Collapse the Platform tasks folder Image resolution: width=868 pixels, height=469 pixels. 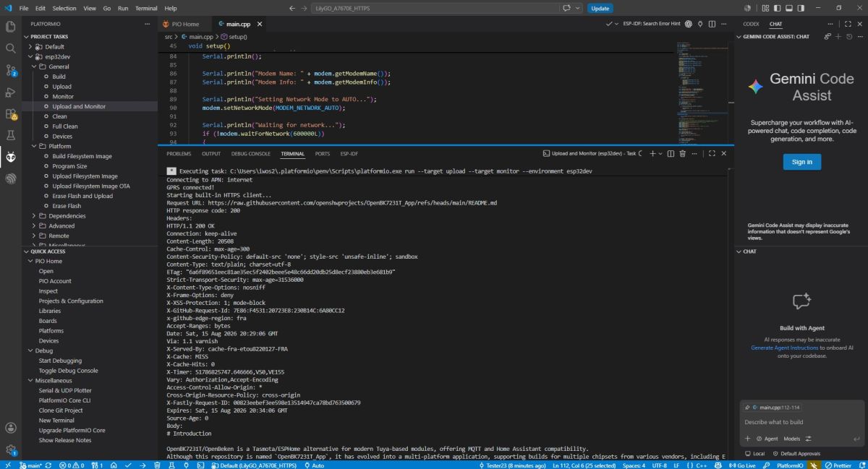pyautogui.click(x=35, y=146)
